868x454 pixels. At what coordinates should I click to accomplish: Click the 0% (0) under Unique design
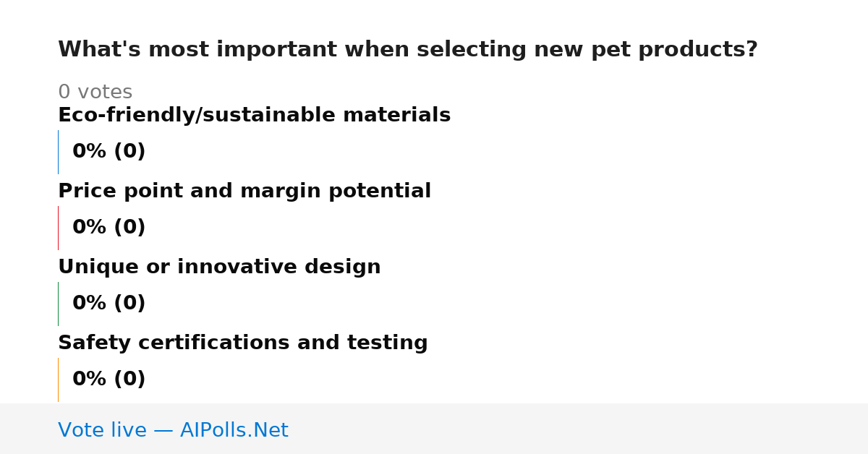[x=109, y=304]
